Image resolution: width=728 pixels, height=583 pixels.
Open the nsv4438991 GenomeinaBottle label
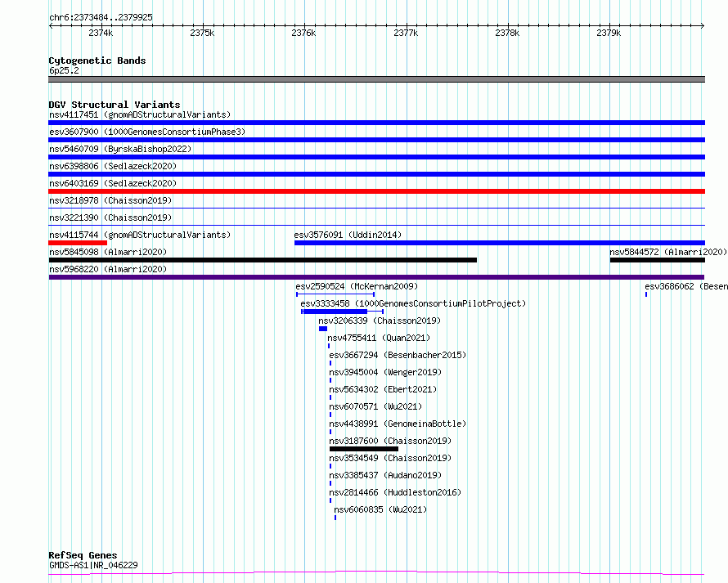398,424
